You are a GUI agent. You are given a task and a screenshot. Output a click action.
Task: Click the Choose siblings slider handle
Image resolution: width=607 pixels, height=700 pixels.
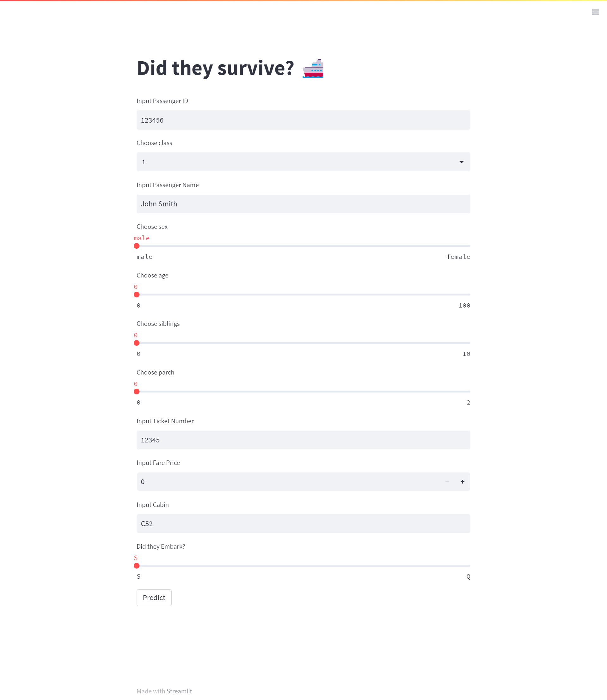[137, 343]
